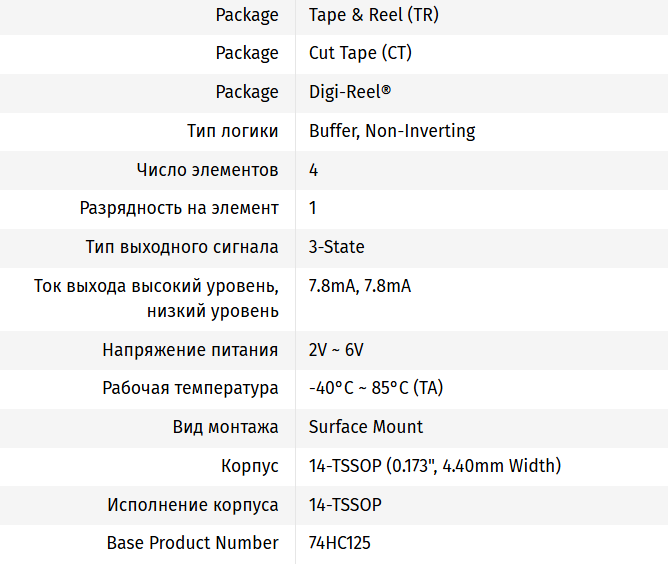Select the Исполнение корпуса label

(x=193, y=505)
